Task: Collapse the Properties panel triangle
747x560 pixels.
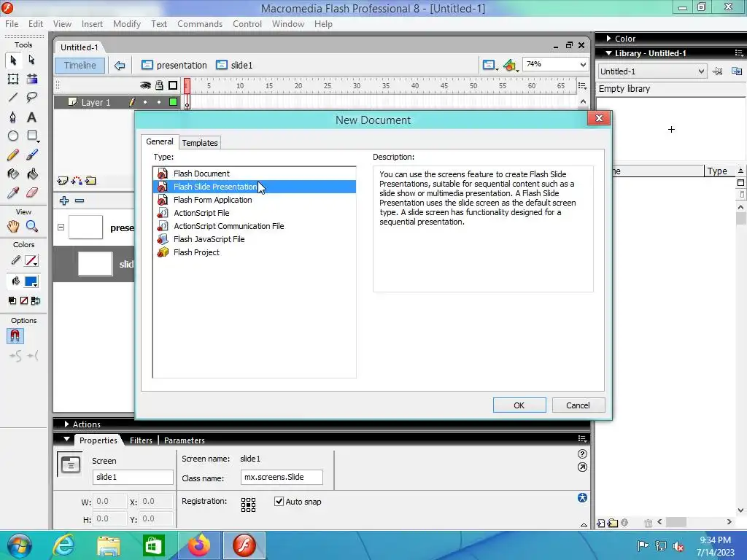Action: (66, 439)
